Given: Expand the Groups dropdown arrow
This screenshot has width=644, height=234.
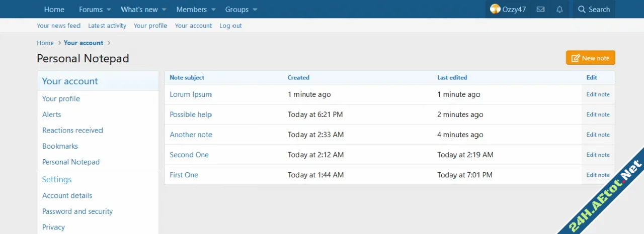Looking at the screenshot, I should click(255, 10).
